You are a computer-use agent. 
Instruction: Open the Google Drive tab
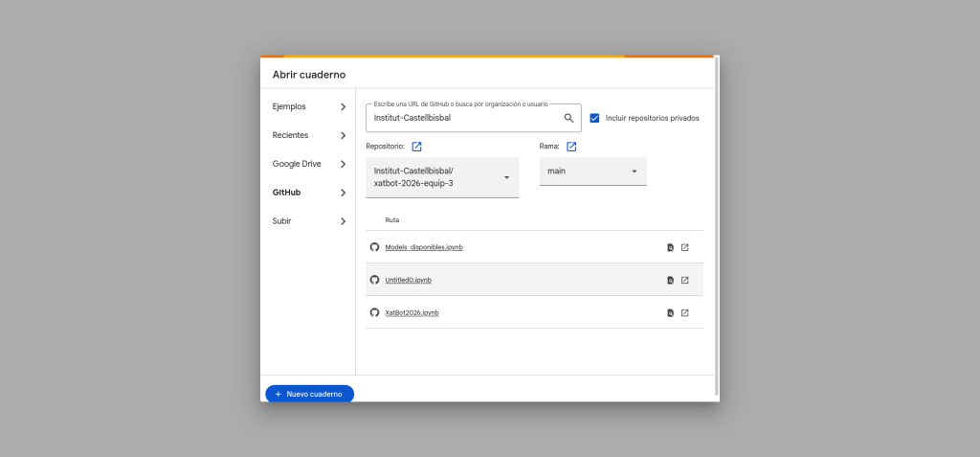308,164
